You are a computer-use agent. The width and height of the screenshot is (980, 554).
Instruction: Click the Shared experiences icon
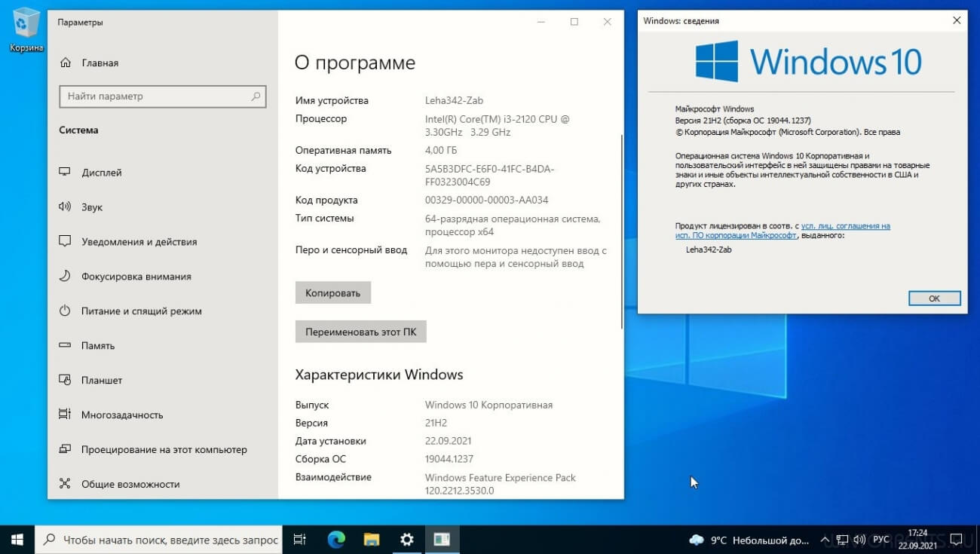pos(65,484)
